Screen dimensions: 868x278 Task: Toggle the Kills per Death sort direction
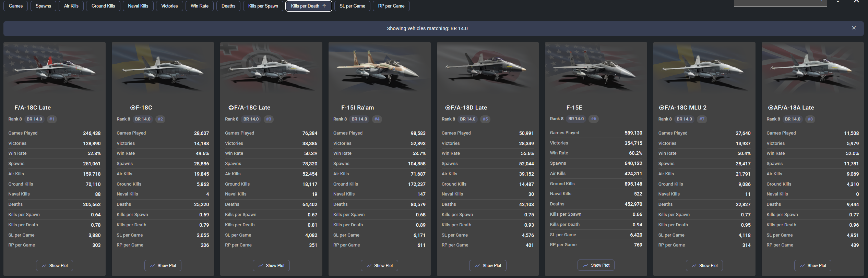(309, 6)
